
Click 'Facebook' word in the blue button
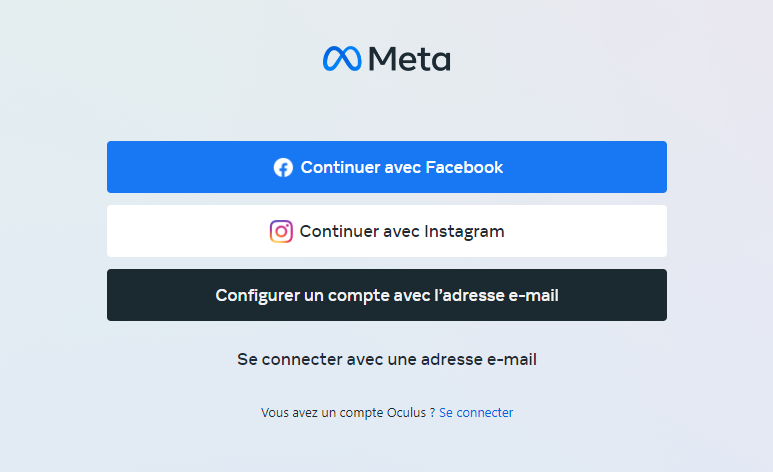[464, 167]
